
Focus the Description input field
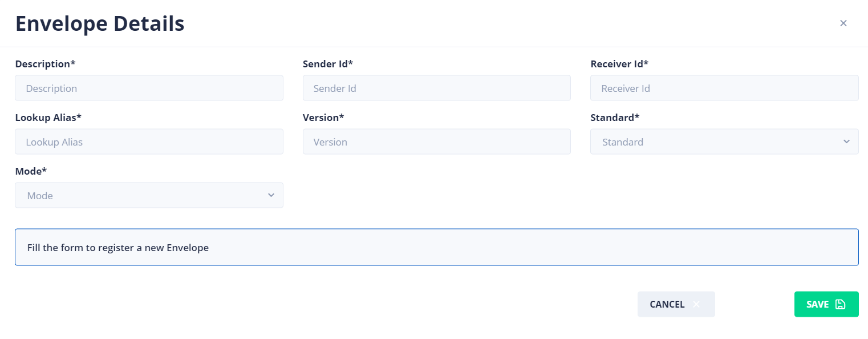(149, 88)
